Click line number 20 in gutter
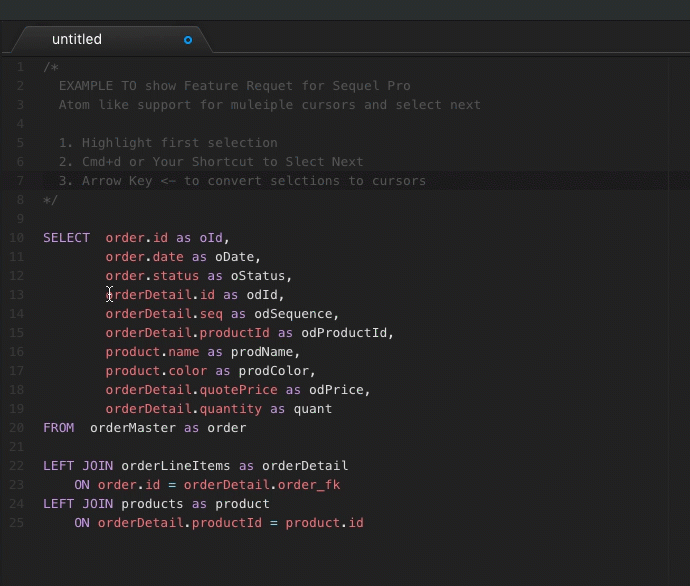This screenshot has height=586, width=690. (x=17, y=428)
